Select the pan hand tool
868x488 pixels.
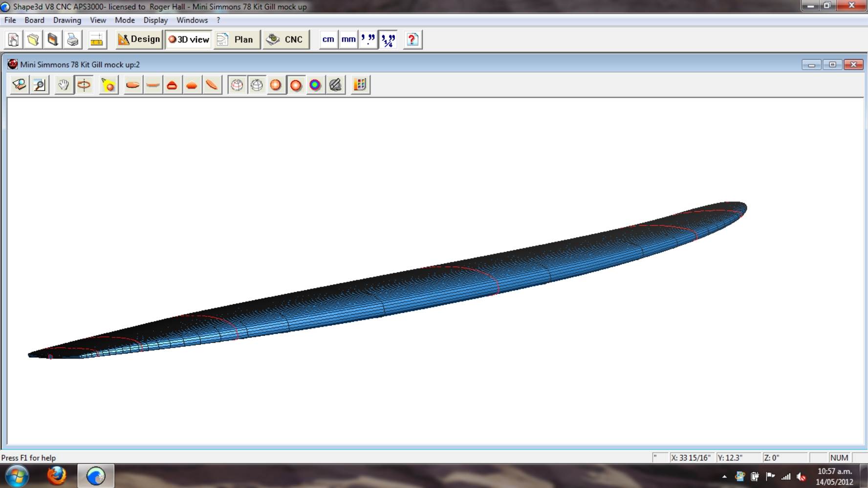[x=64, y=85]
